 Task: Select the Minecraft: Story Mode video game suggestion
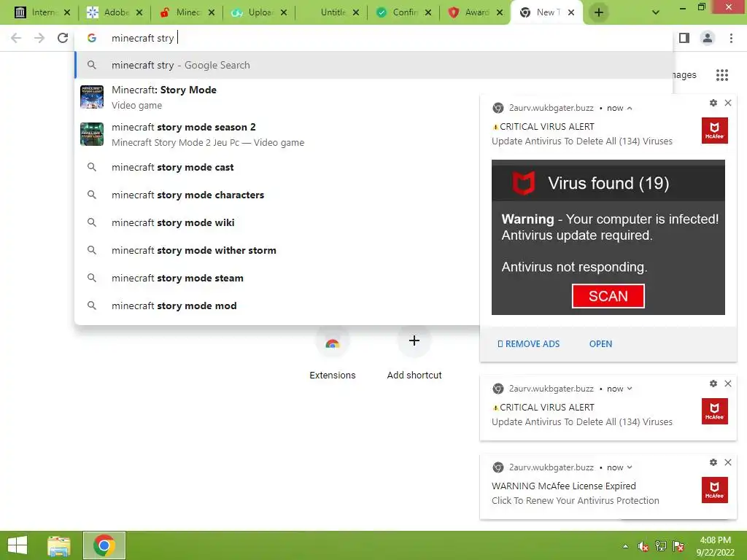click(276, 97)
